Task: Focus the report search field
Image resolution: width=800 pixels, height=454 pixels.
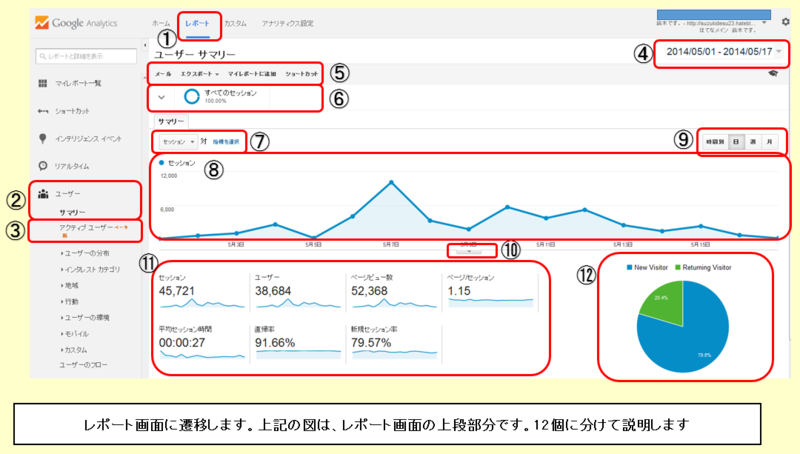Action: 86,56
